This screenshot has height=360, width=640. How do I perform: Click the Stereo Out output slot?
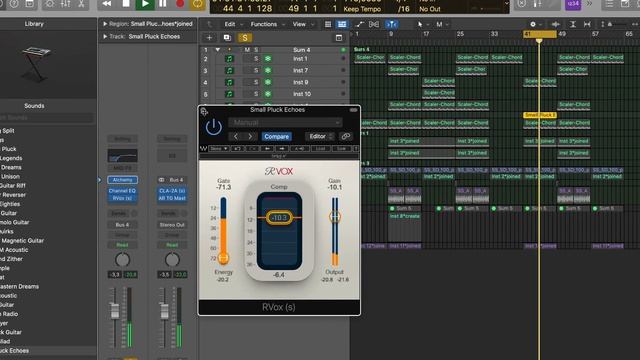pos(172,224)
